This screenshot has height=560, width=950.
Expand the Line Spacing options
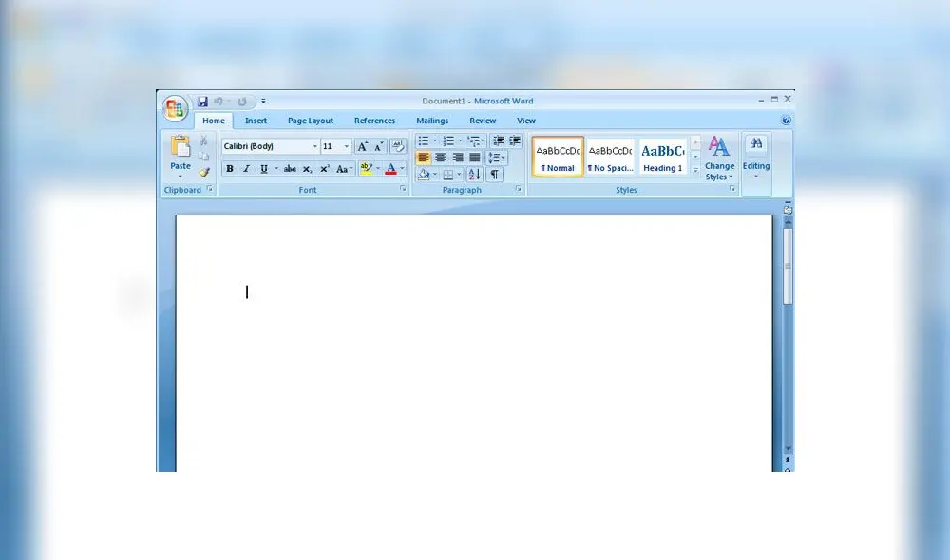click(x=498, y=158)
